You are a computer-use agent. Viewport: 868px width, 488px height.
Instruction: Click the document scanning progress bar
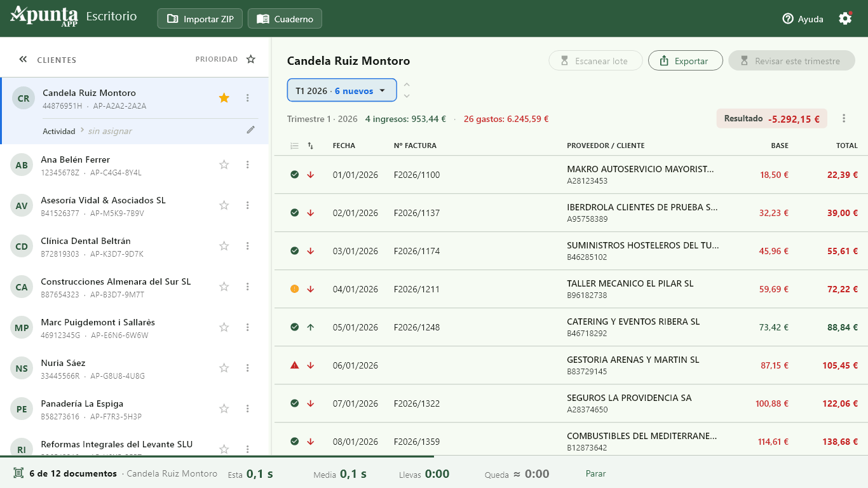point(434,456)
